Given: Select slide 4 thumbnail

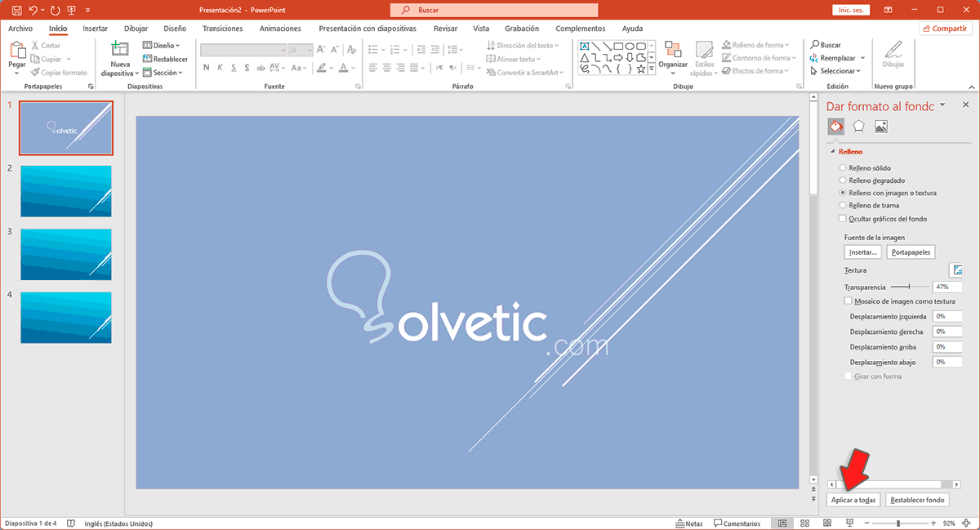Looking at the screenshot, I should (x=66, y=318).
